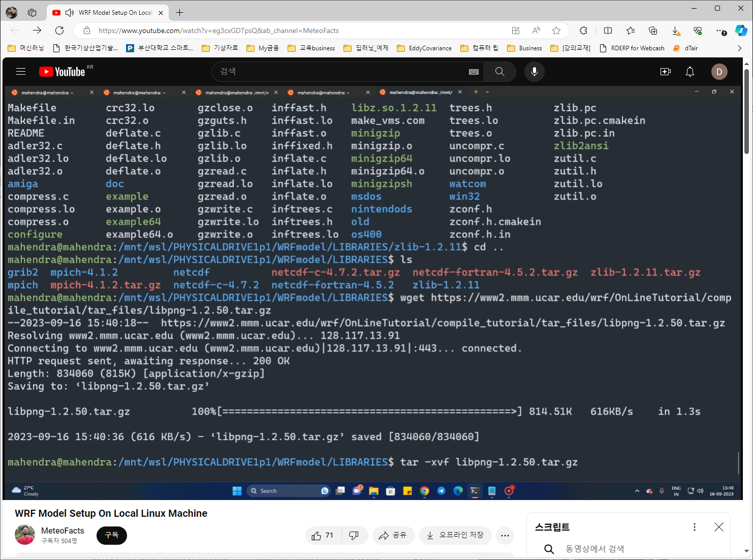
Task: Save video offline with 오프라인 저장
Action: (455, 536)
